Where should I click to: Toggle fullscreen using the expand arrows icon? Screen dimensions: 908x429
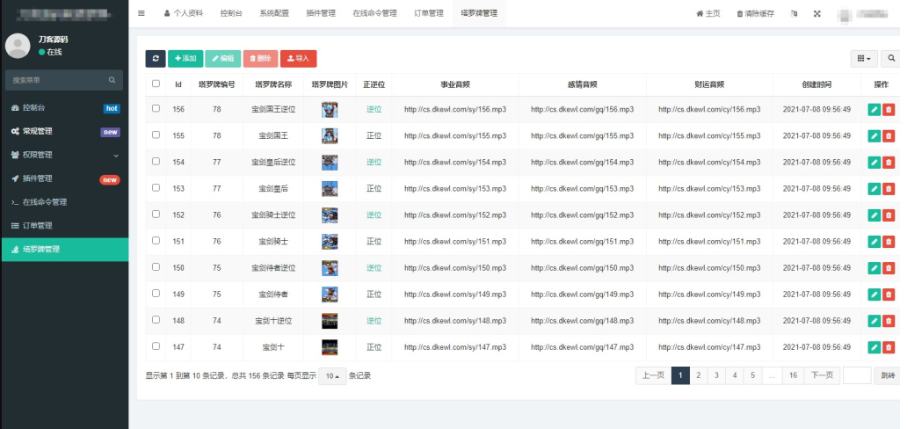(817, 14)
